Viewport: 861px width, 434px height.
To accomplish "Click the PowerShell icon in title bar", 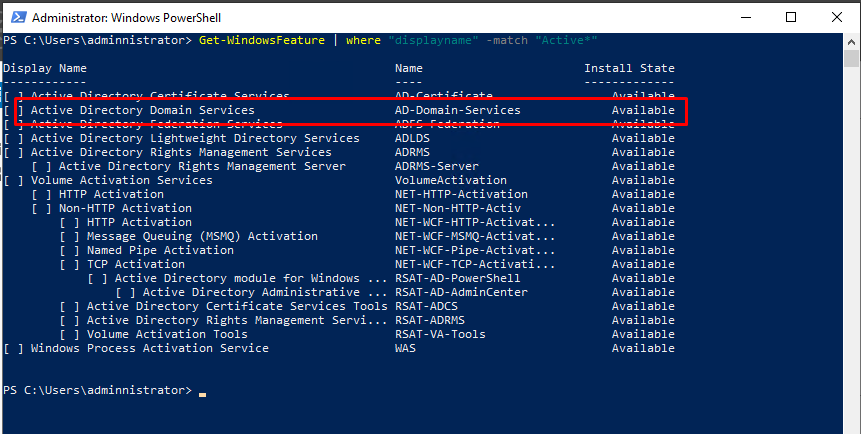I will 19,17.
